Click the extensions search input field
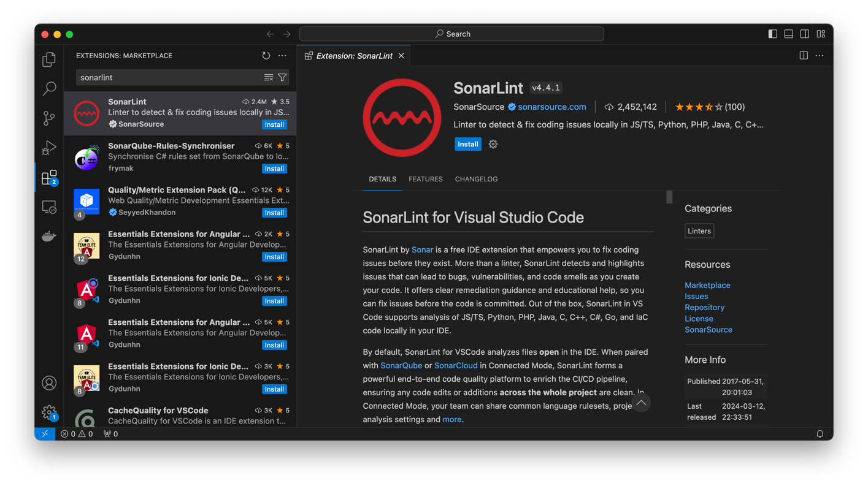The image size is (868, 486). coord(166,77)
